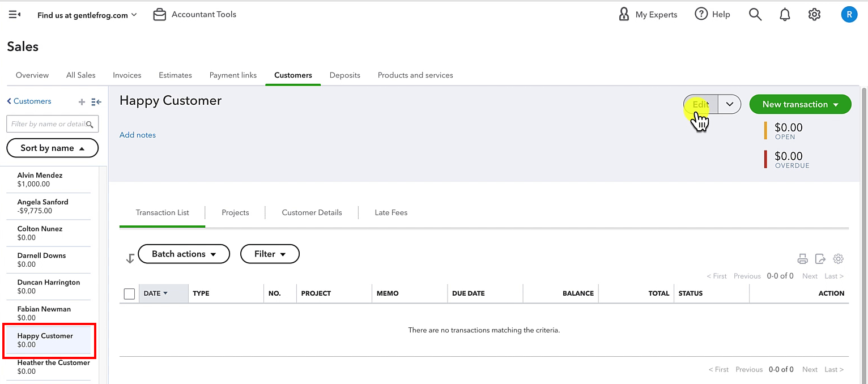The width and height of the screenshot is (868, 384).
Task: Collapse the customer list panel icon
Action: (96, 102)
